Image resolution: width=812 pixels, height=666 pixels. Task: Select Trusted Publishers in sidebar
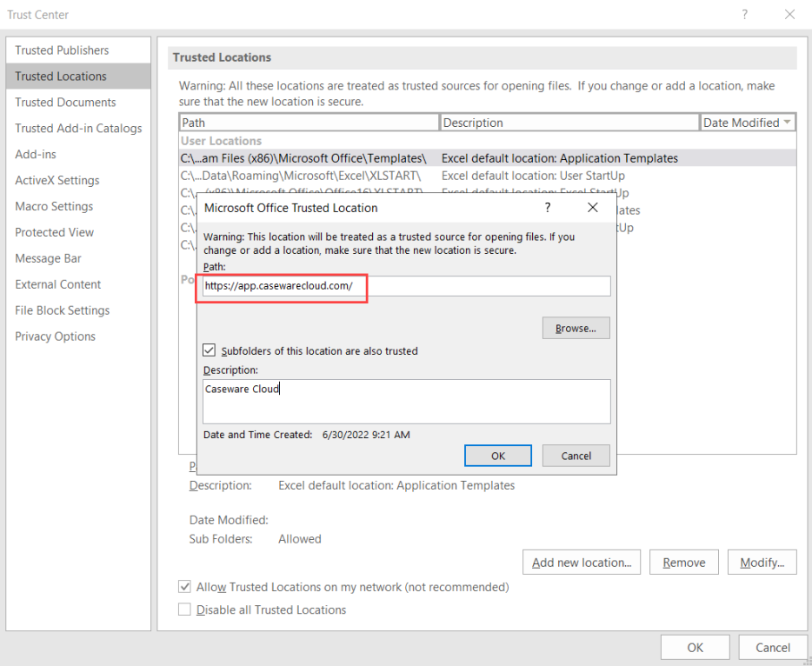60,50
